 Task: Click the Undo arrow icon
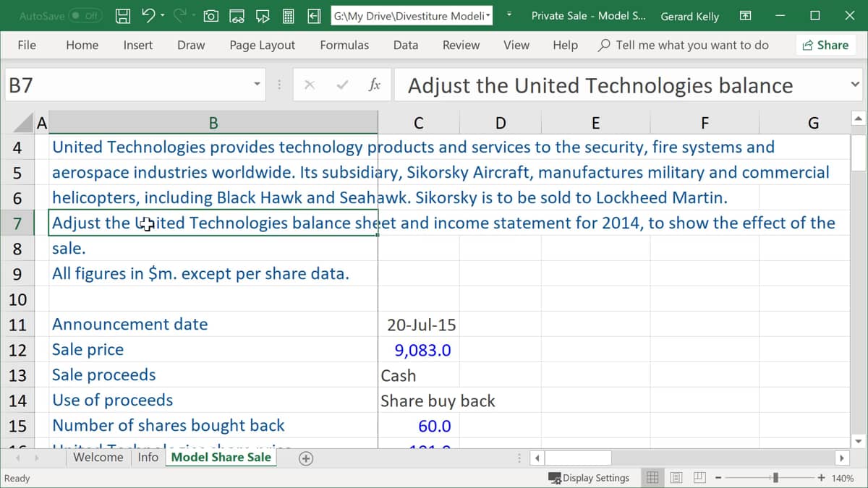pos(148,15)
